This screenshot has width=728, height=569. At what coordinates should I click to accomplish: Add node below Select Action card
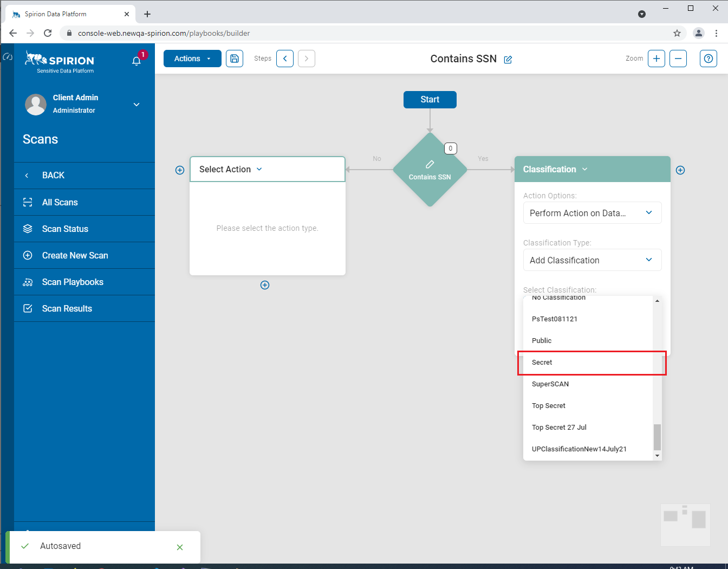(265, 285)
